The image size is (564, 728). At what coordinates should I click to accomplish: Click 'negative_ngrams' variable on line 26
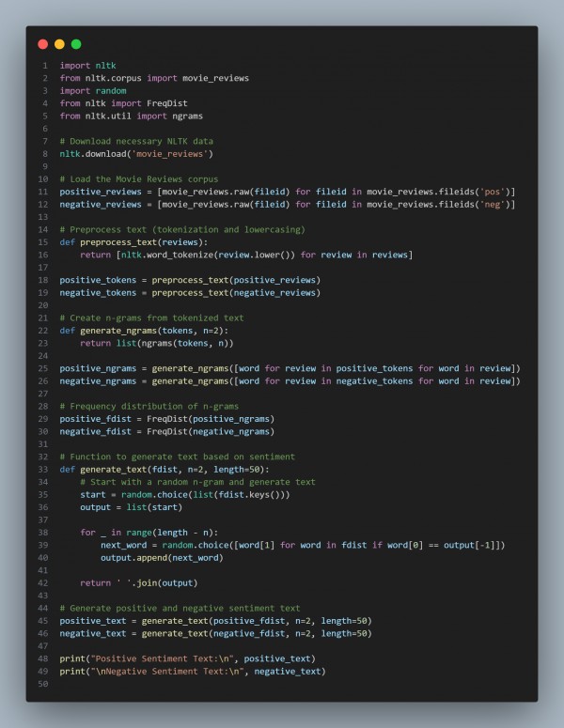(x=98, y=380)
